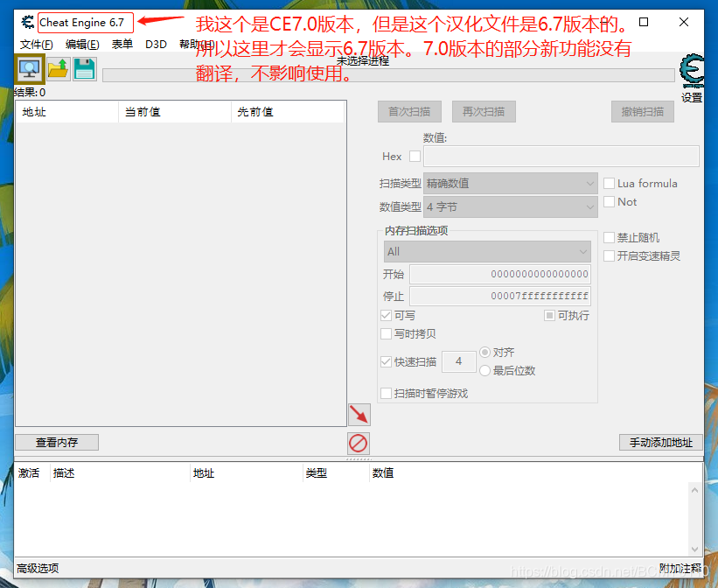Click 附加注释 in the status bar
Screen dimensions: 718x588
tap(680, 568)
